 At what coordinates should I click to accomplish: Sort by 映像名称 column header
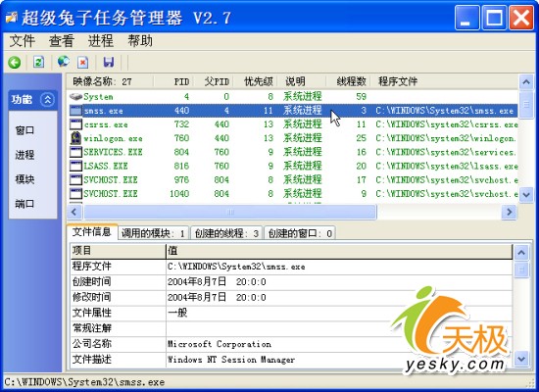coord(110,81)
